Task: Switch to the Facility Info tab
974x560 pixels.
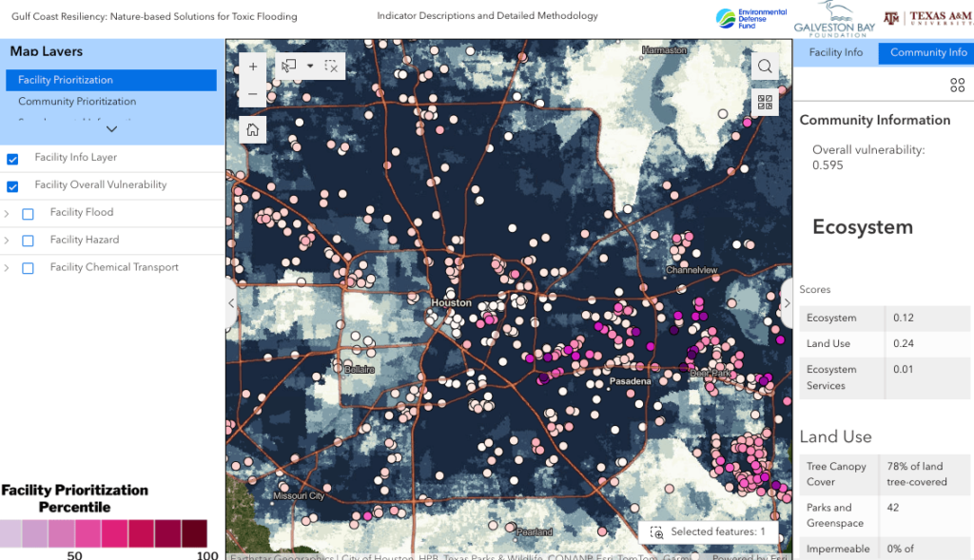Action: 835,52
